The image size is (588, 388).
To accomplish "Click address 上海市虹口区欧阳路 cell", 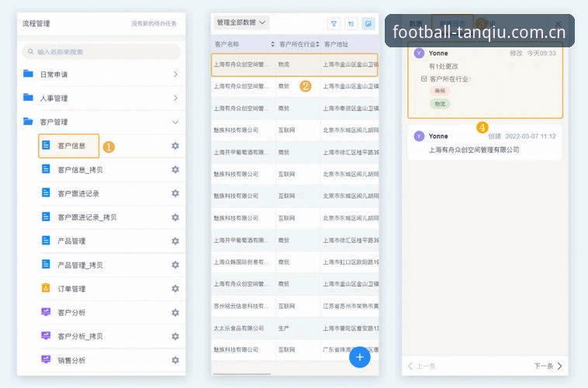I will point(351,262).
